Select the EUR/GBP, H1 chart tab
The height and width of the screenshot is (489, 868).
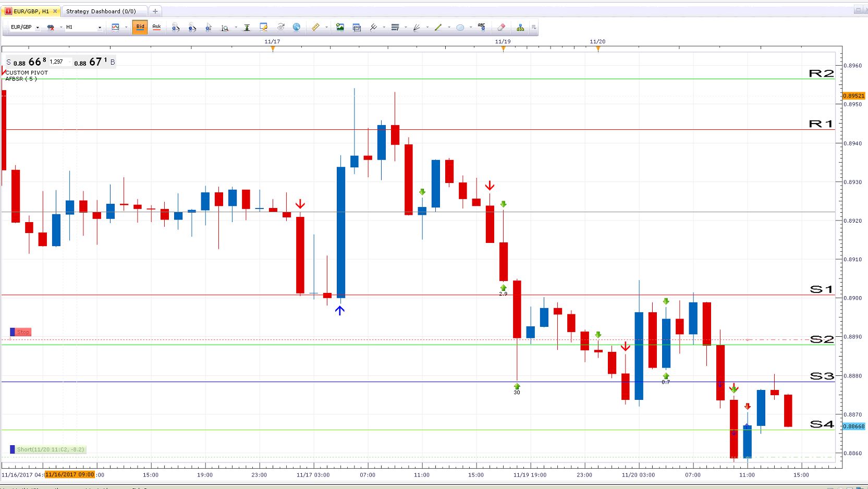[x=31, y=11]
